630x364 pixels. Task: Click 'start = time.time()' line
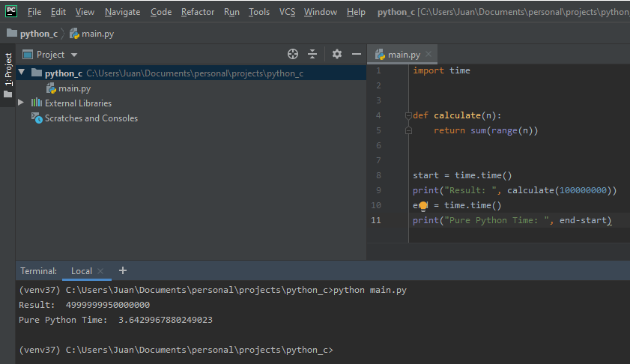[x=462, y=175]
